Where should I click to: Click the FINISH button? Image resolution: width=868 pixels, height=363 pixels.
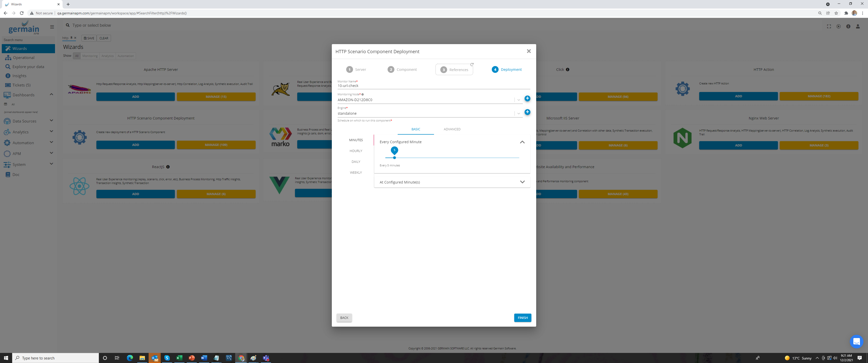(522, 318)
